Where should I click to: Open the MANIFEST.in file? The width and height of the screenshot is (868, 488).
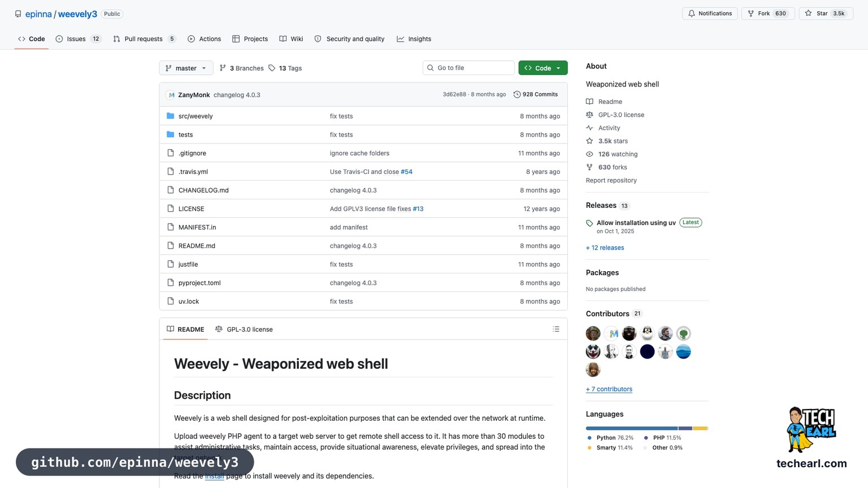(197, 227)
